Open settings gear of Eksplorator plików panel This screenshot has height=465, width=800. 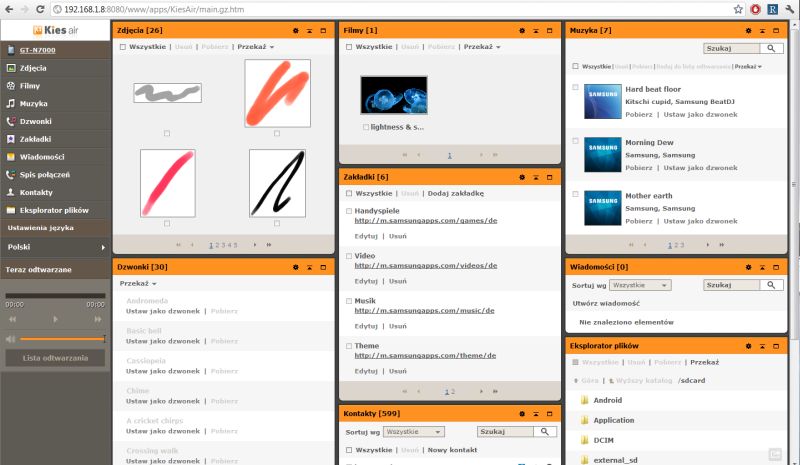point(748,346)
